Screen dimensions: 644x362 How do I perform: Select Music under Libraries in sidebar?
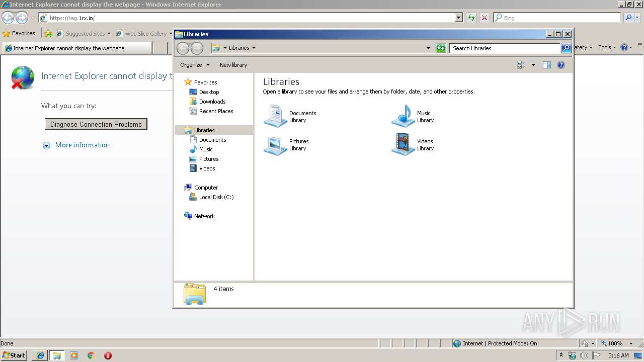pos(206,149)
